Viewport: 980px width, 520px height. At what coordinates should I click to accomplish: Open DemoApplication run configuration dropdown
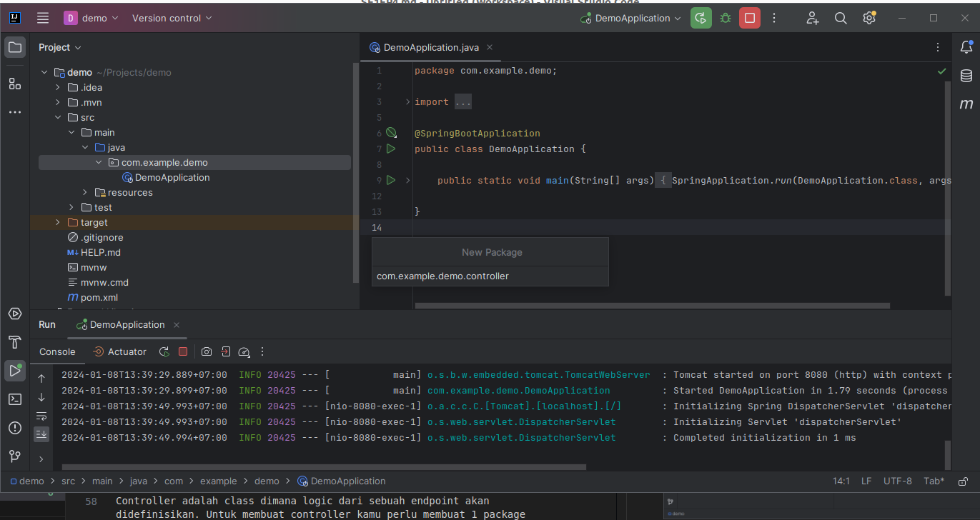point(630,18)
